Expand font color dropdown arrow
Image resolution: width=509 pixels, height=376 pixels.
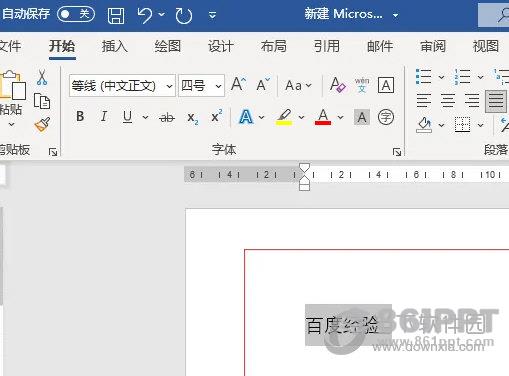click(340, 117)
